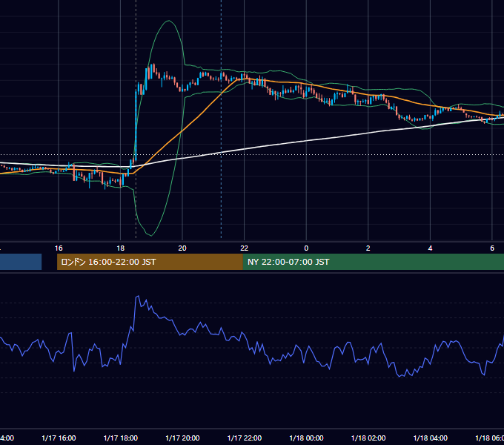The height and width of the screenshot is (445, 504).
Task: Select the blue session bar left of ロンドン
Action: [x=21, y=262]
